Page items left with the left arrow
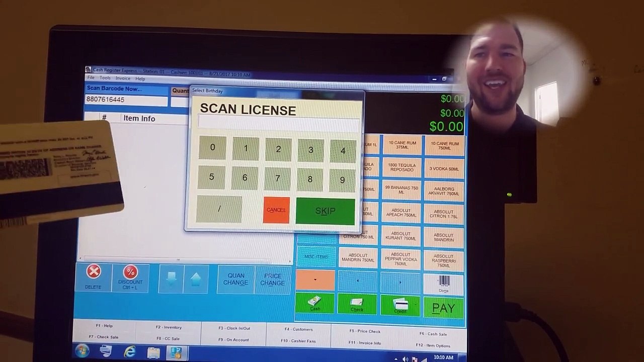Screen dimensions: 644x362 357,281
